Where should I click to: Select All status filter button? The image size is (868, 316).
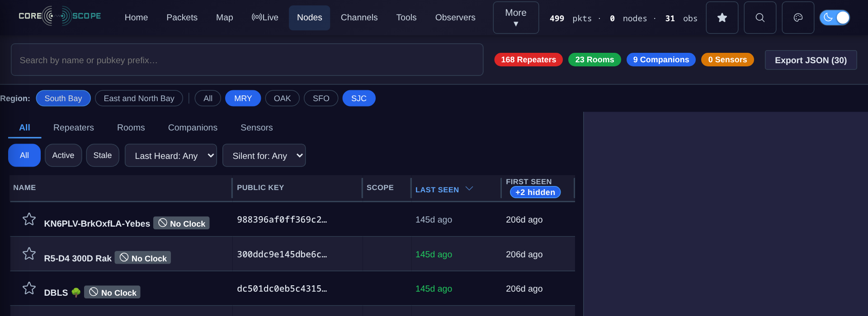click(x=24, y=155)
